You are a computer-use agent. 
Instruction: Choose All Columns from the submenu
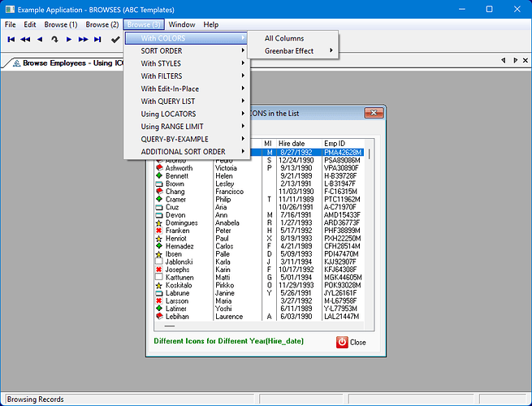coord(293,38)
